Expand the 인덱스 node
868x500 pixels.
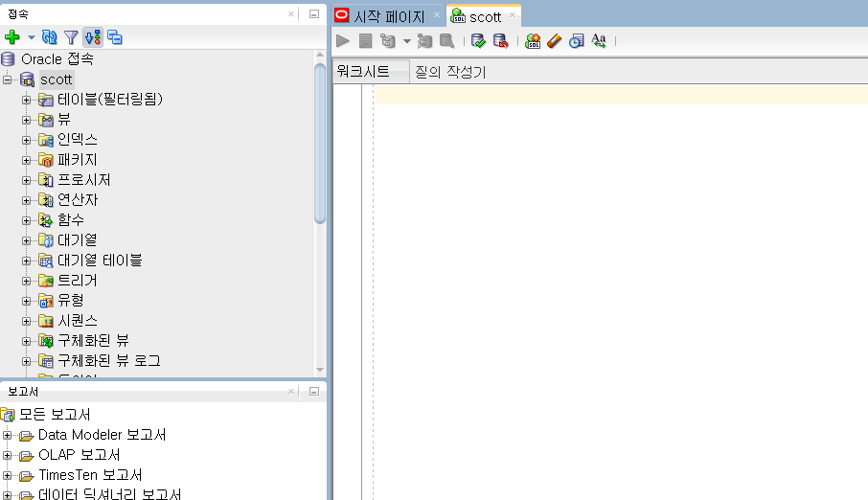coord(26,140)
